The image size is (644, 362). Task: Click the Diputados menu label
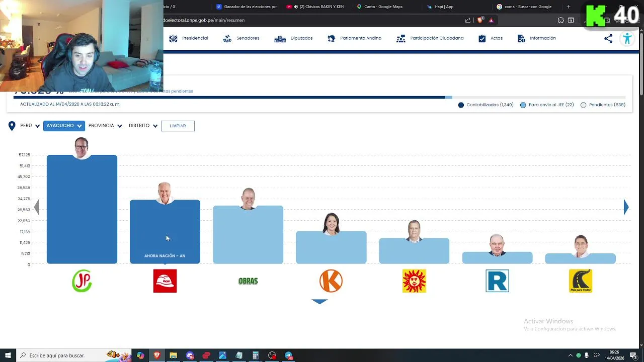pos(301,38)
